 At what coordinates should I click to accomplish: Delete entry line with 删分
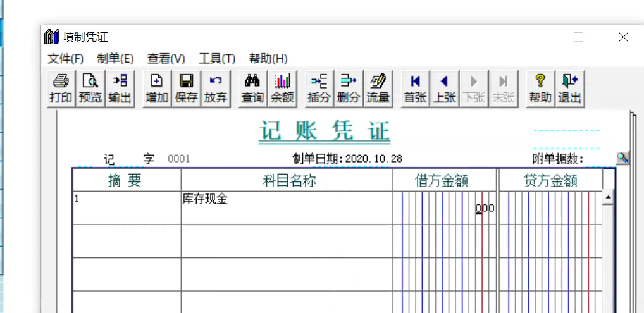(349, 89)
